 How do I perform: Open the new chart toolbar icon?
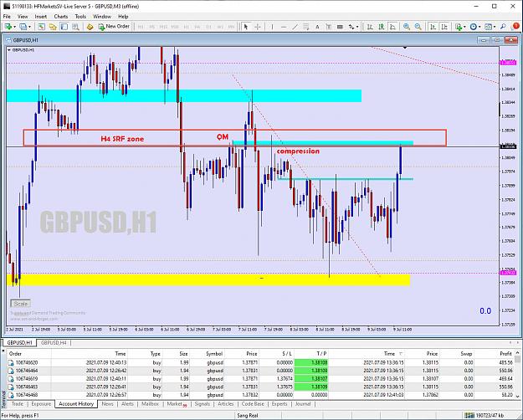pos(8,27)
